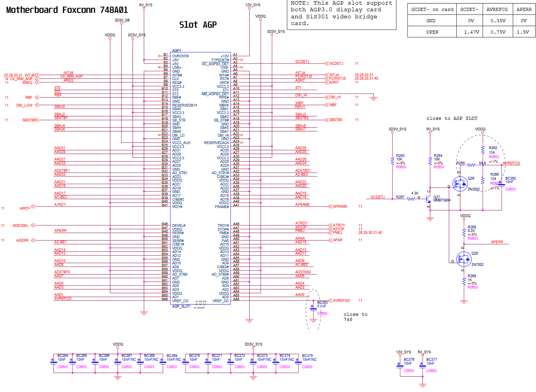Select the MB_AGP8X_DET pin label
This screenshot has height=392, width=536.
215,94
